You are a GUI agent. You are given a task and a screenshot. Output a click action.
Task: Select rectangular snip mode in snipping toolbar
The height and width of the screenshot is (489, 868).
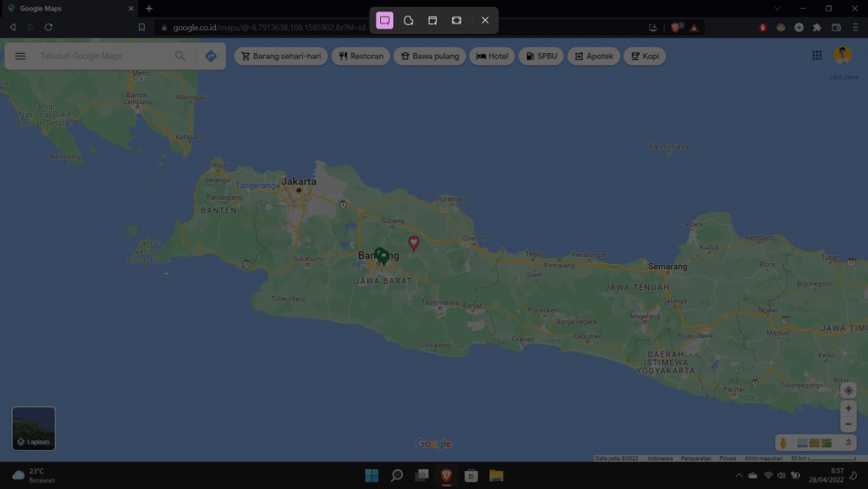(x=385, y=20)
